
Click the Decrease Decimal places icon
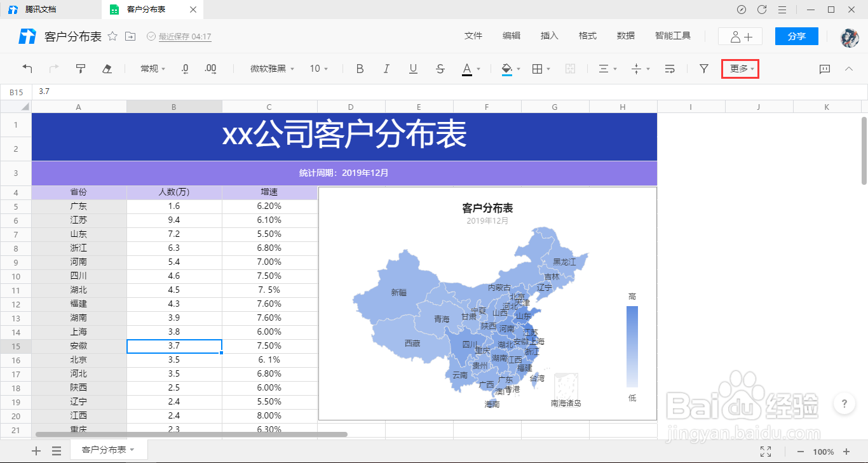184,69
